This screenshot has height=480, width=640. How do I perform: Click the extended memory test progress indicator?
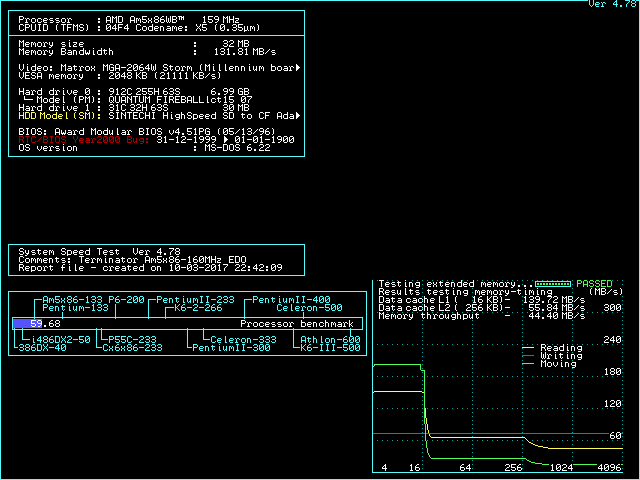click(x=553, y=284)
